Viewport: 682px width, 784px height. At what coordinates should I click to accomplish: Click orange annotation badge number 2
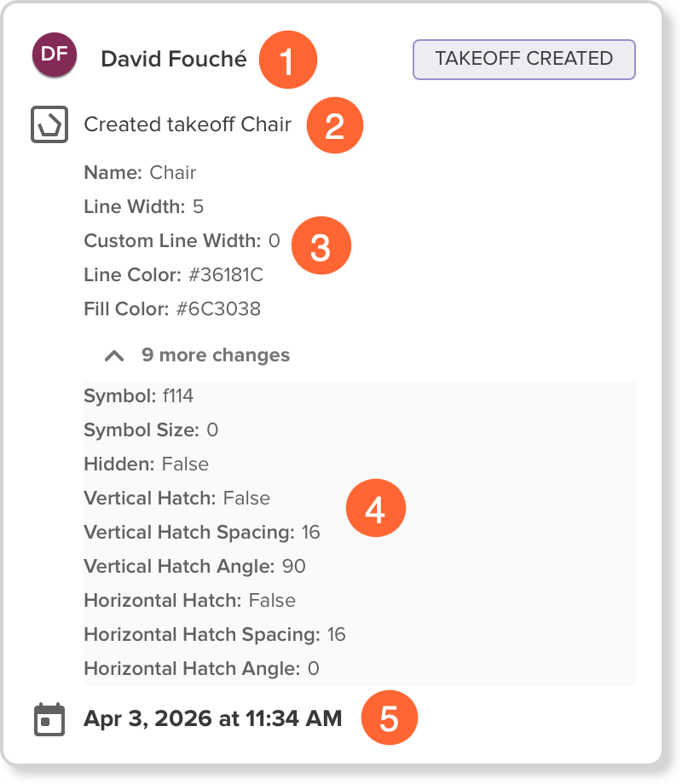(334, 126)
